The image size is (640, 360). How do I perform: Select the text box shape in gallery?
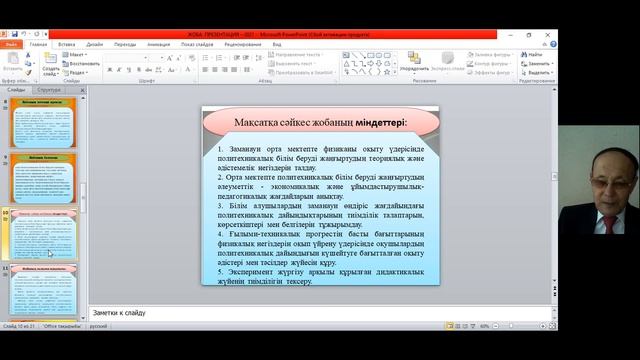[x=346, y=55]
